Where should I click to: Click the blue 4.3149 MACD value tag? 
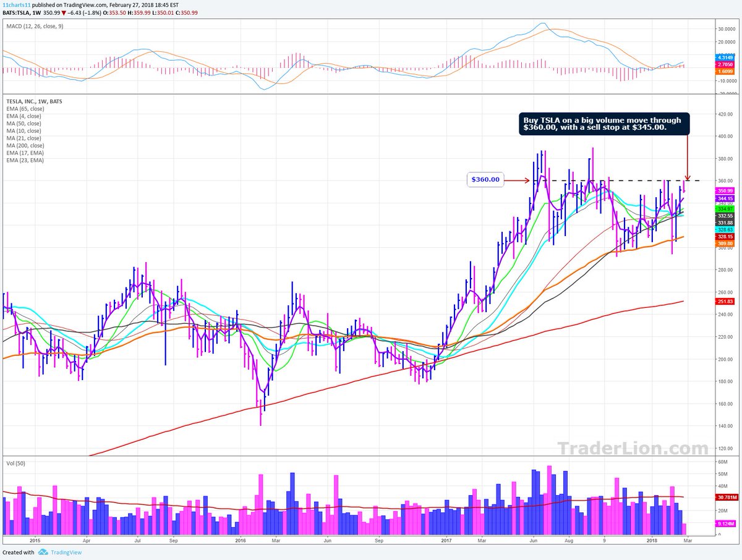pyautogui.click(x=725, y=57)
